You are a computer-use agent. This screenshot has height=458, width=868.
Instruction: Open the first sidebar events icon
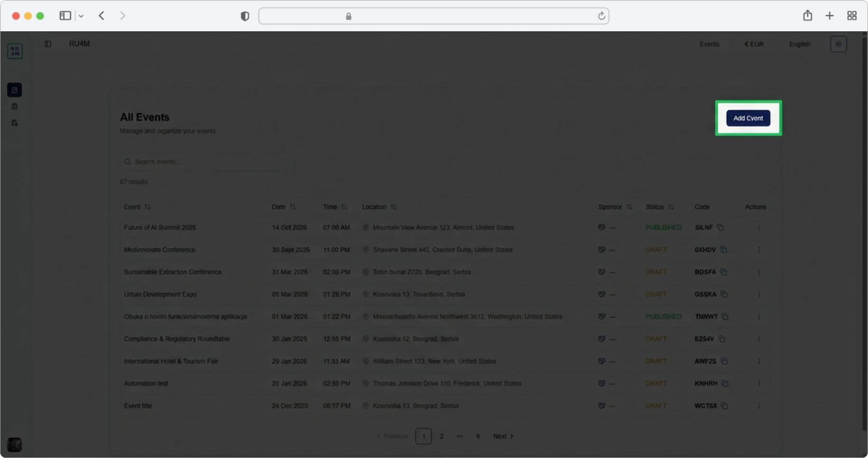(15, 90)
